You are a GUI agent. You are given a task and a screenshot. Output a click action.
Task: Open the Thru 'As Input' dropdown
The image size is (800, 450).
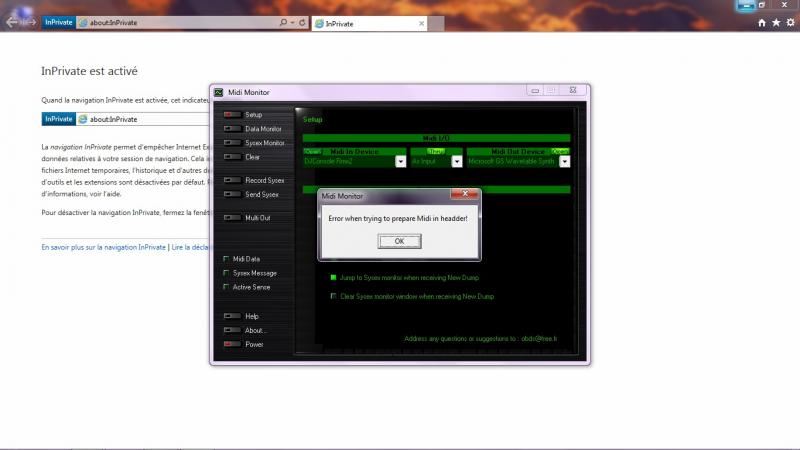coord(457,161)
